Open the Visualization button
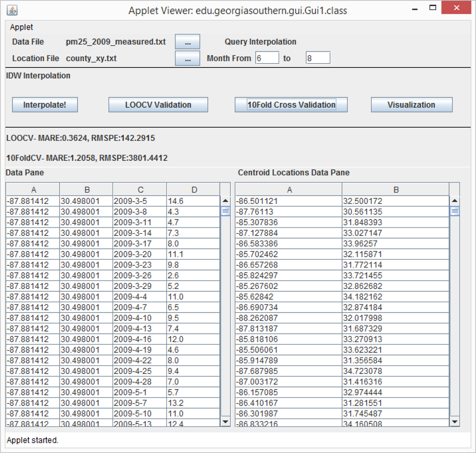The width and height of the screenshot is (476, 453). point(411,105)
